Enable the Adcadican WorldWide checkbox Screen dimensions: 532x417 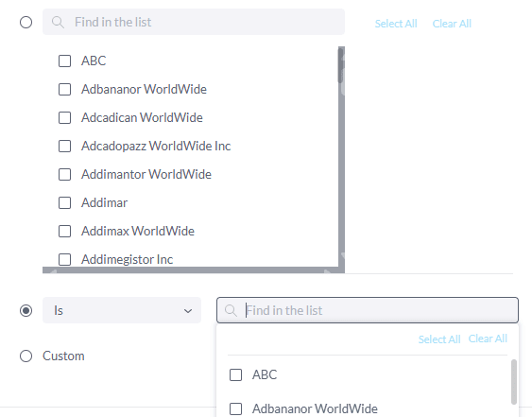[64, 118]
